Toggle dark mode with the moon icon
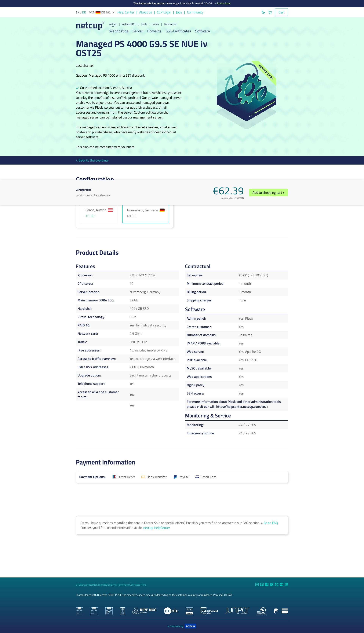This screenshot has width=364, height=633. (263, 12)
